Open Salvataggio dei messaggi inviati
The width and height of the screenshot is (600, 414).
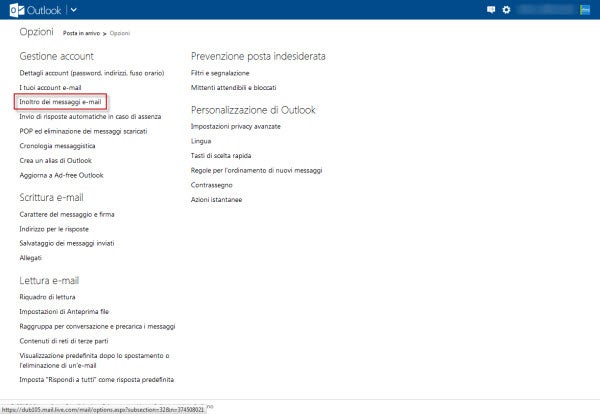coord(67,243)
